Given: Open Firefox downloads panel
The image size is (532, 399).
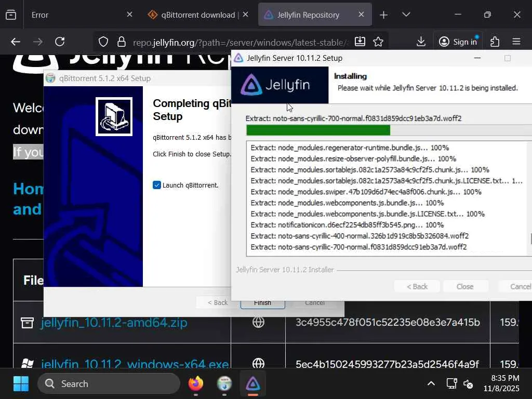Looking at the screenshot, I should [x=421, y=42].
